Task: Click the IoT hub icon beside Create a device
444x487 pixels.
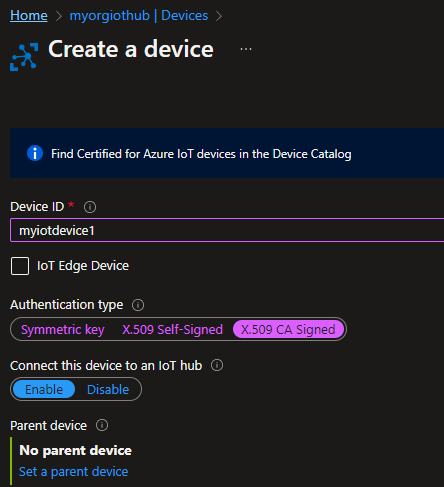Action: click(24, 57)
